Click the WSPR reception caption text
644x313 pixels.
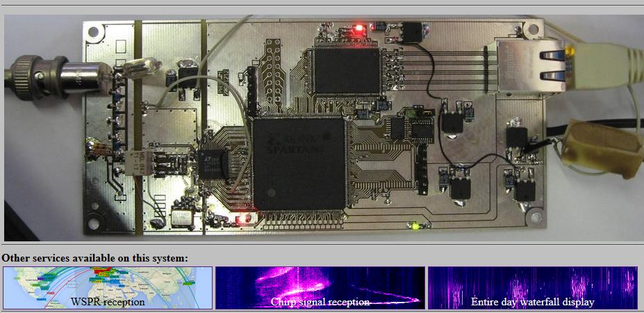click(x=108, y=303)
